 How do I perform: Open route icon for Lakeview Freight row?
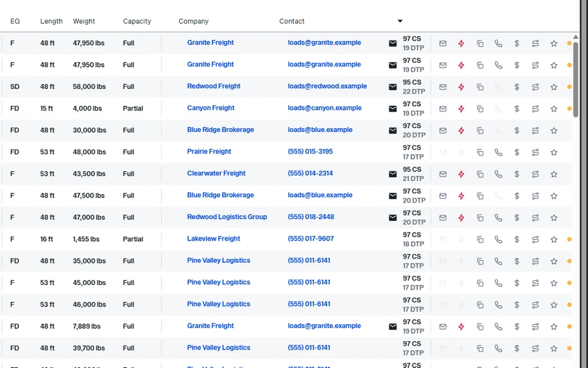point(536,239)
